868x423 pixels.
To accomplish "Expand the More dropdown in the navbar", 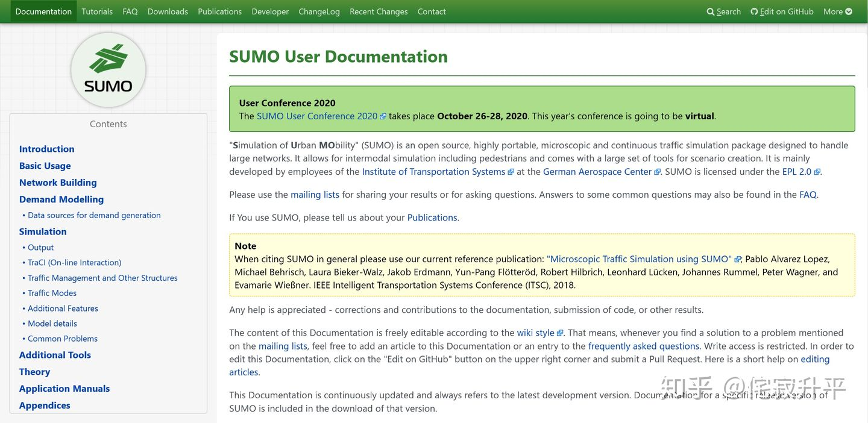I will pyautogui.click(x=837, y=11).
